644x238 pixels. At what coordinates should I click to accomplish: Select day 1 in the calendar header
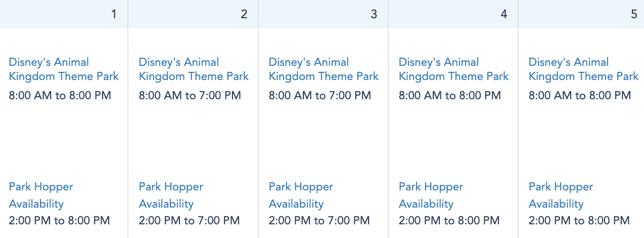click(114, 14)
